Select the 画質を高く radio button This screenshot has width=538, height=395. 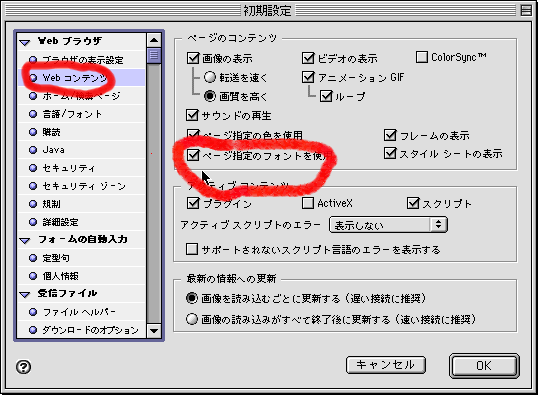tap(210, 96)
